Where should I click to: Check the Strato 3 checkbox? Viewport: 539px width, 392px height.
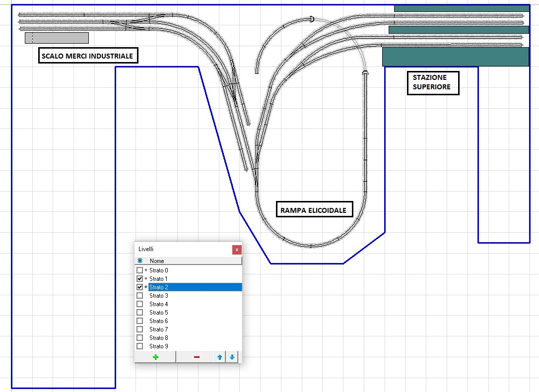pyautogui.click(x=139, y=296)
